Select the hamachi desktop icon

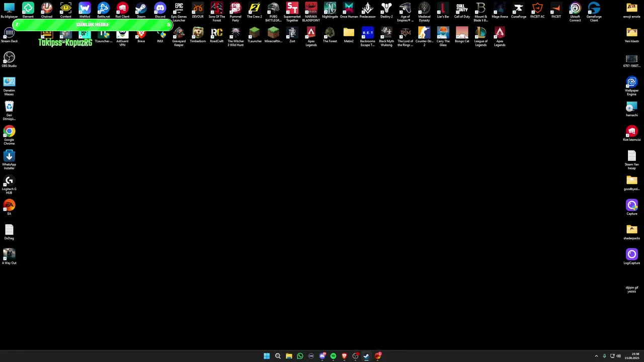(x=631, y=109)
